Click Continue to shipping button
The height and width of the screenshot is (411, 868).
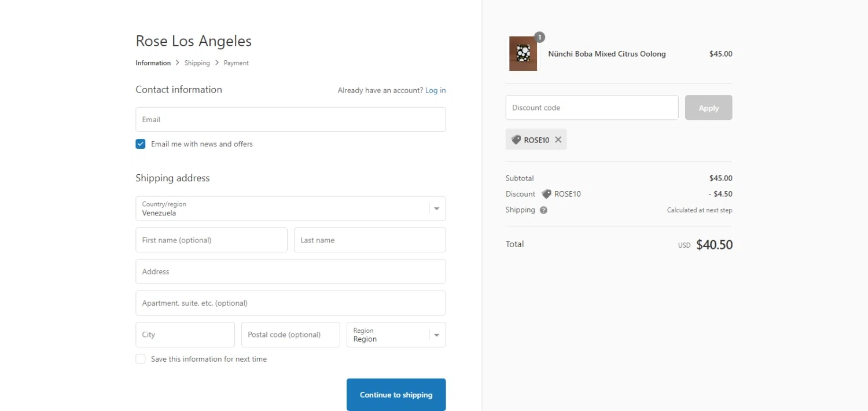(396, 395)
